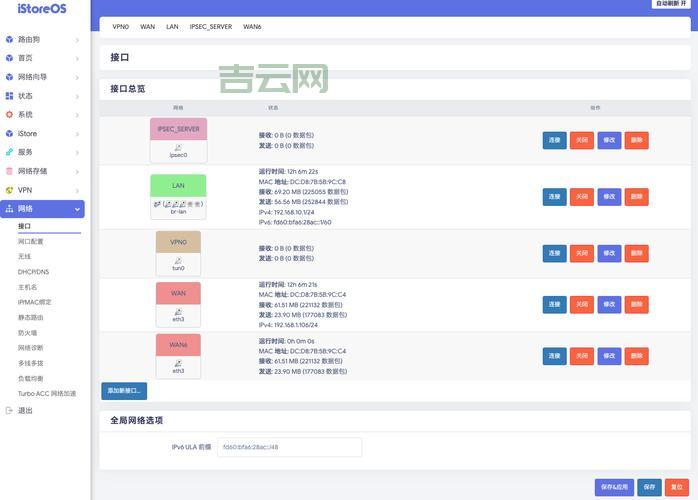The height and width of the screenshot is (500, 698).
Task: Click the 首页 home sidebar icon
Action: coord(9,58)
